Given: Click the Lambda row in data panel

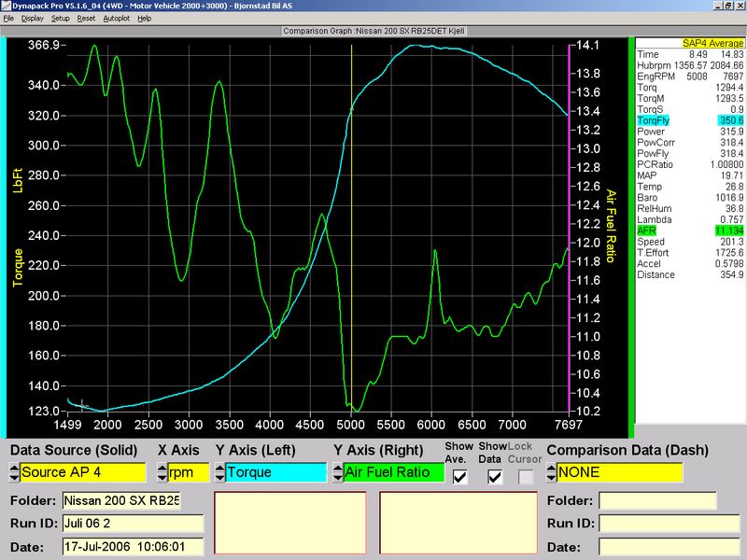Looking at the screenshot, I should tap(690, 219).
